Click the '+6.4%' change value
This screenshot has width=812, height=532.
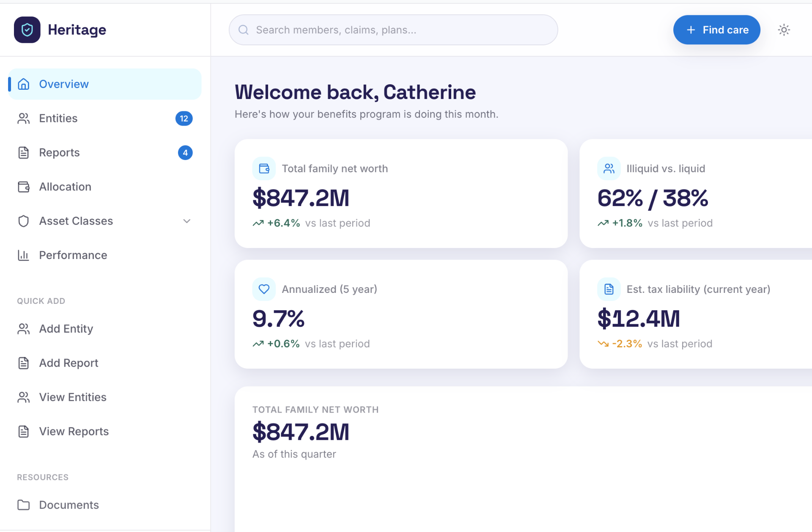(x=284, y=223)
